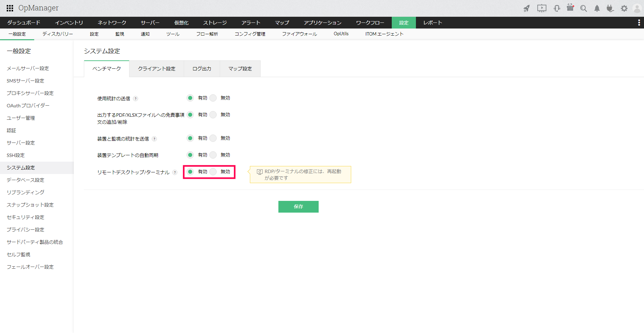The image size is (644, 333).
Task: Open the presentation screen icon in the header
Action: point(542,8)
